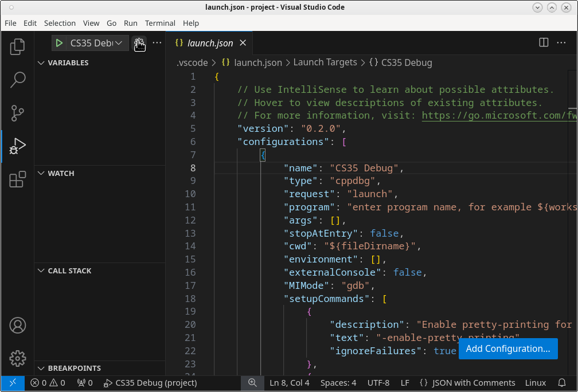Image resolution: width=578 pixels, height=392 pixels.
Task: Open Views and More Actions in debug sidebar
Action: pyautogui.click(x=157, y=43)
